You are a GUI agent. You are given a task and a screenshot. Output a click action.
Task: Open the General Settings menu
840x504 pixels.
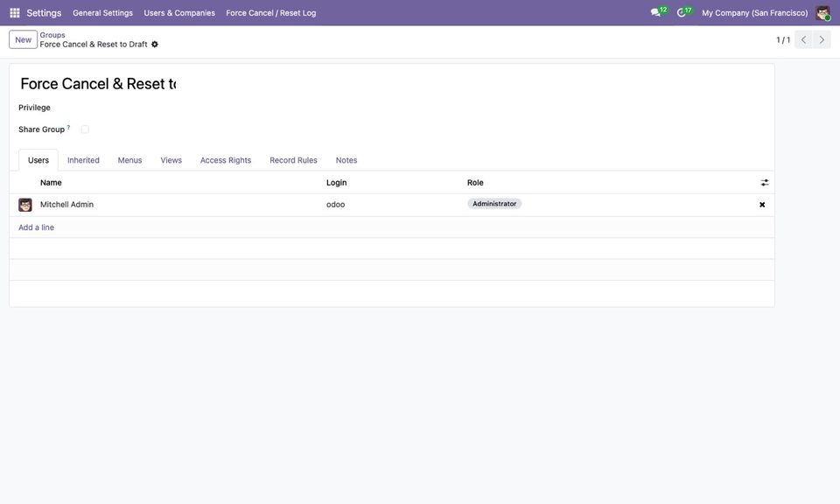pos(103,13)
